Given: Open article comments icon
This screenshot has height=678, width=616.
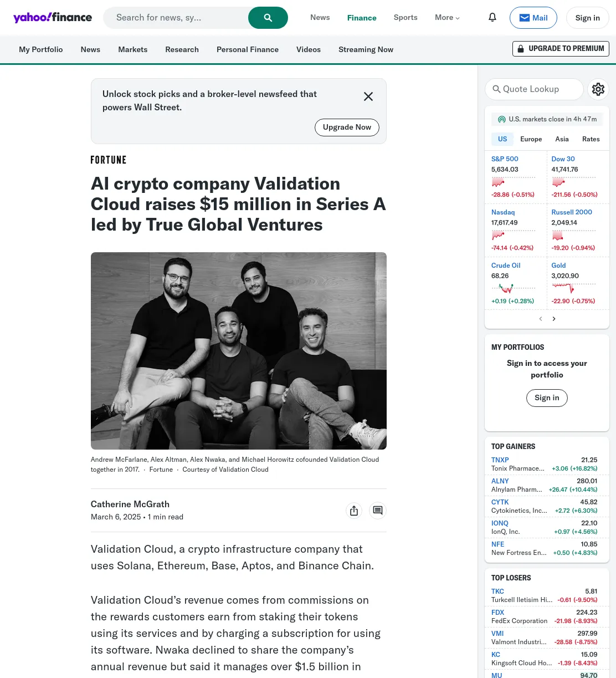Looking at the screenshot, I should click(378, 511).
